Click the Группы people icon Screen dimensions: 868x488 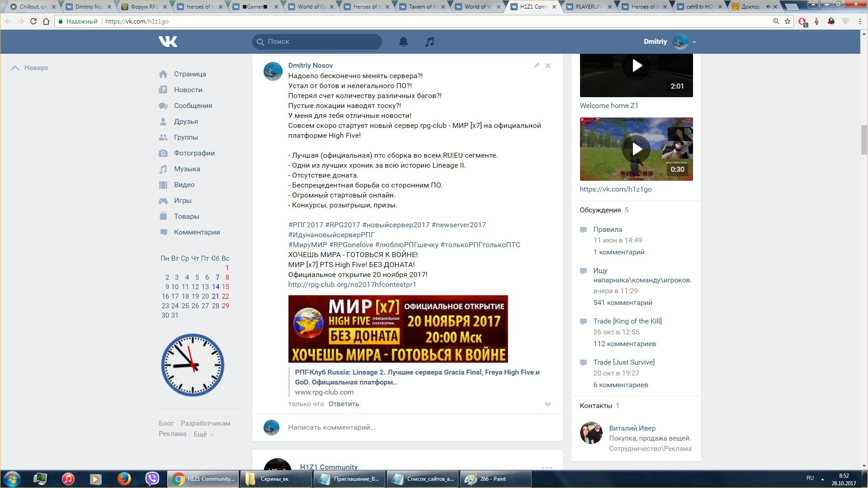[163, 137]
